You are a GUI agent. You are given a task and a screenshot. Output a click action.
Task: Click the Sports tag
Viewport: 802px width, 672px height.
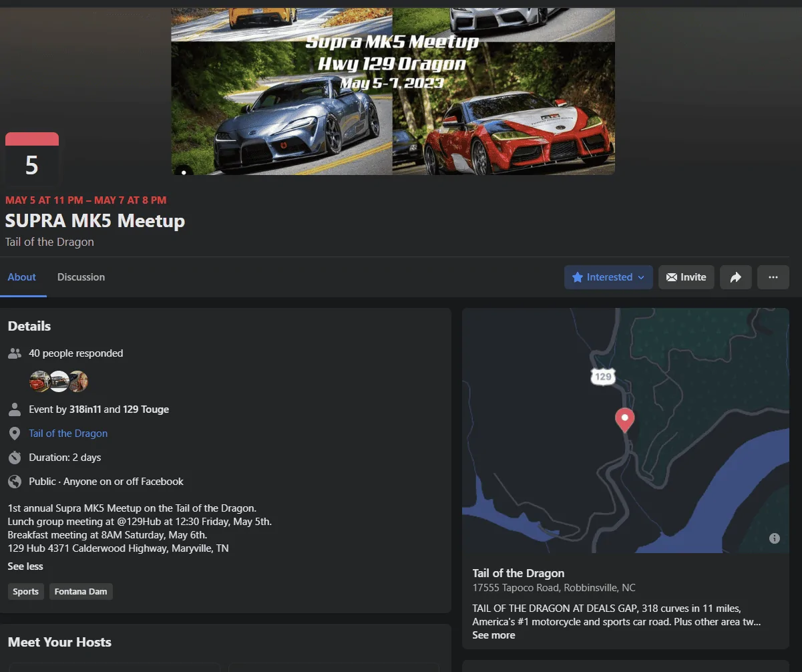click(x=26, y=592)
